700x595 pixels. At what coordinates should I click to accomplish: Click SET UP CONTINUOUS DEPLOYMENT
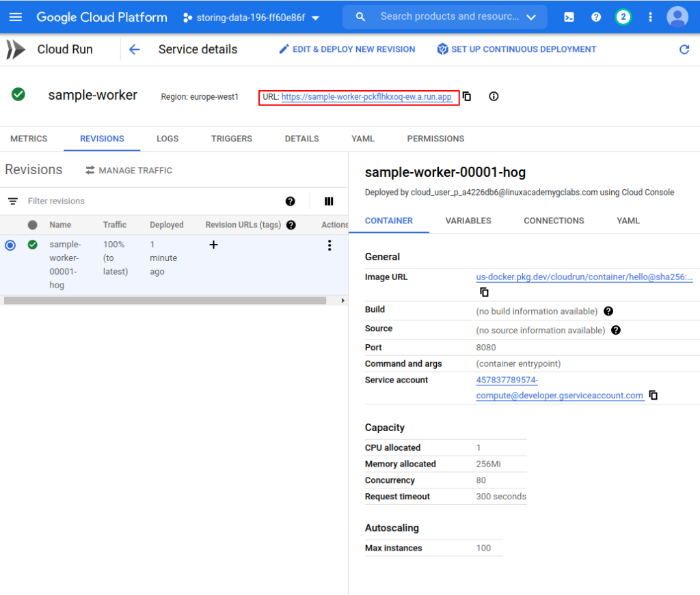[x=517, y=49]
